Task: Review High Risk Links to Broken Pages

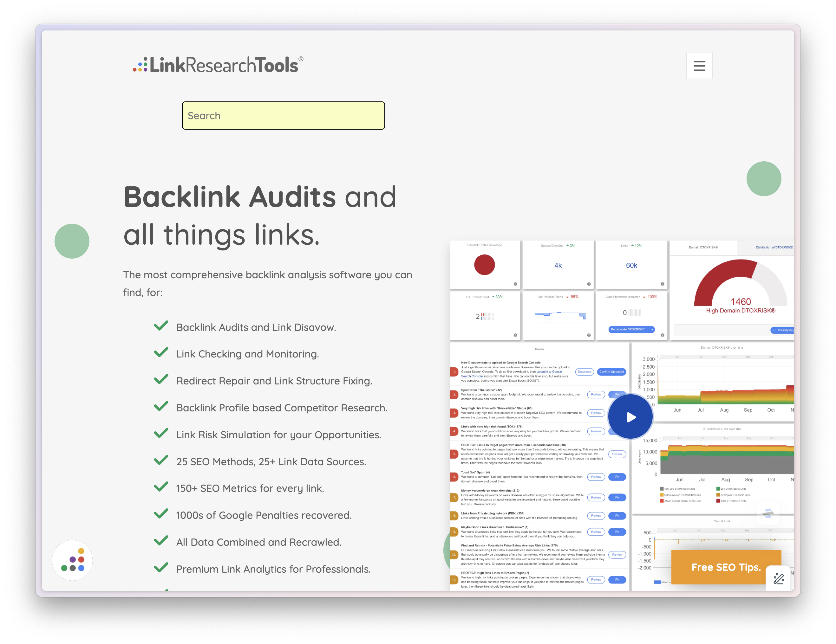Action: click(x=596, y=580)
